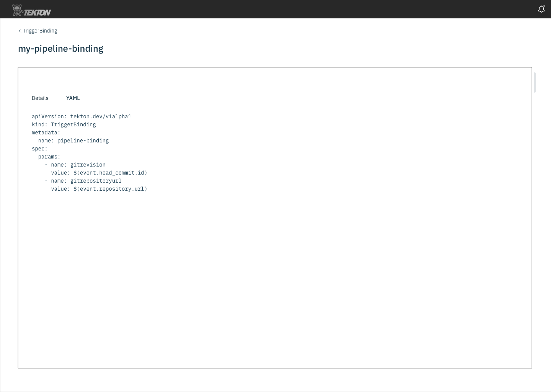
Task: Select the YAML tab
Action: pyautogui.click(x=73, y=98)
